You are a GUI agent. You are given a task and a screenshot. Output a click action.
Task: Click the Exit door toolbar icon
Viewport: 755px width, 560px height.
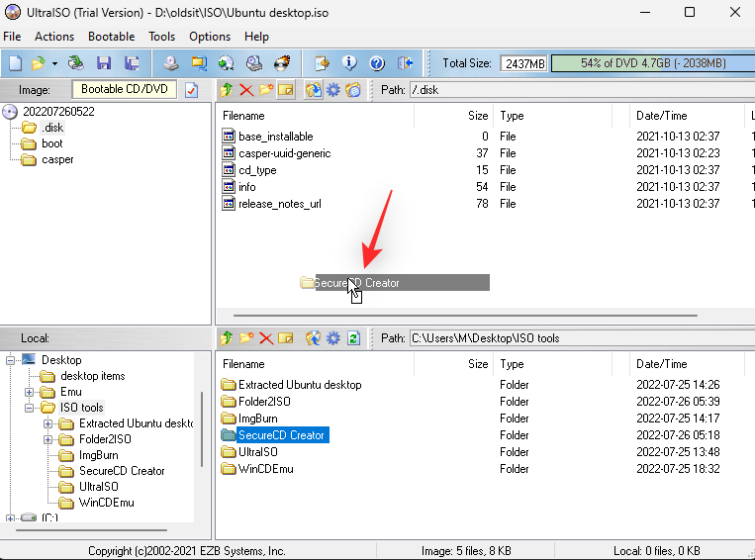coord(405,63)
